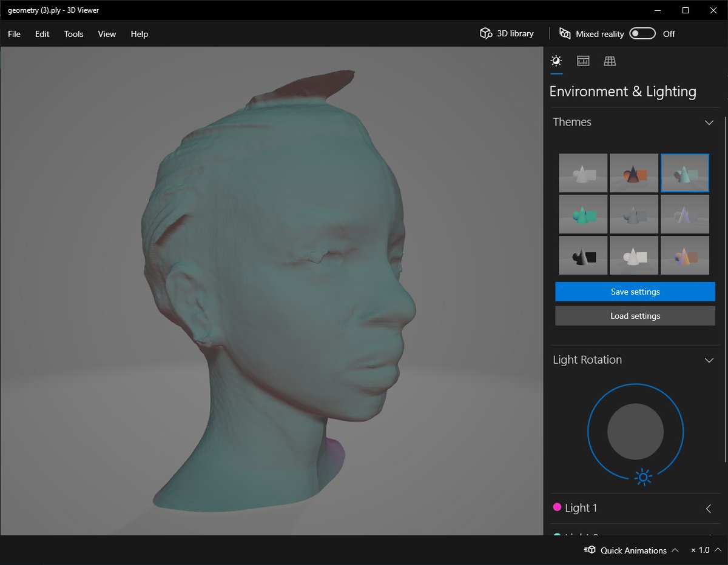Click the Themes section heading
Screen dimensions: 728x565
pos(572,122)
